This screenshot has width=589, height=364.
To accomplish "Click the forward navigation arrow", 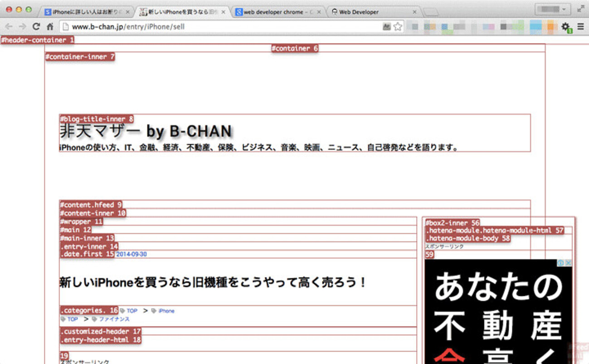I will click(x=23, y=26).
